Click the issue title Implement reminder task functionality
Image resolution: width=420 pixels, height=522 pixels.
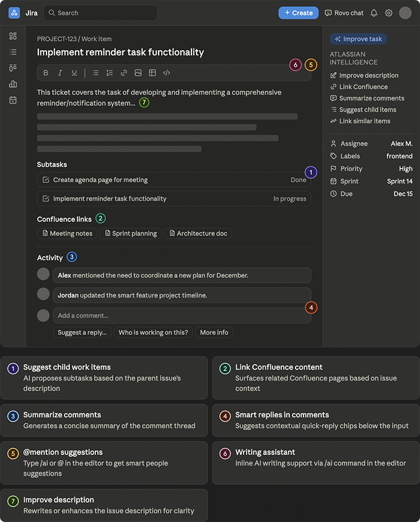click(120, 52)
